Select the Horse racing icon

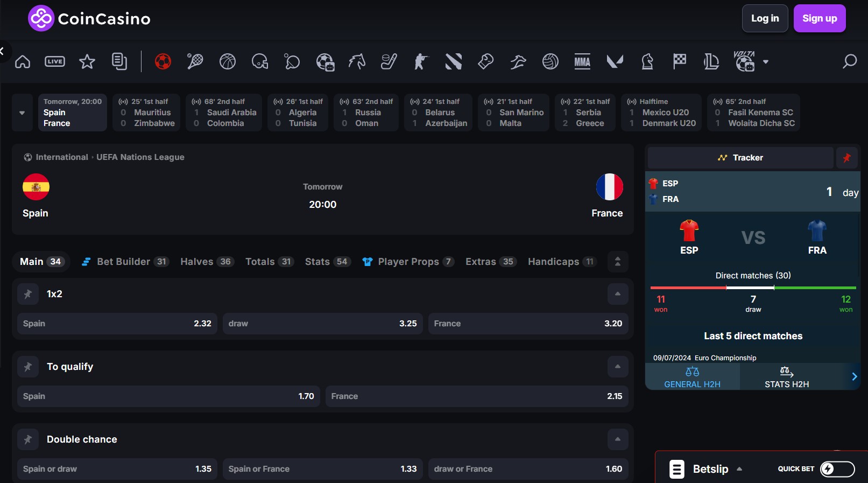[x=357, y=61]
